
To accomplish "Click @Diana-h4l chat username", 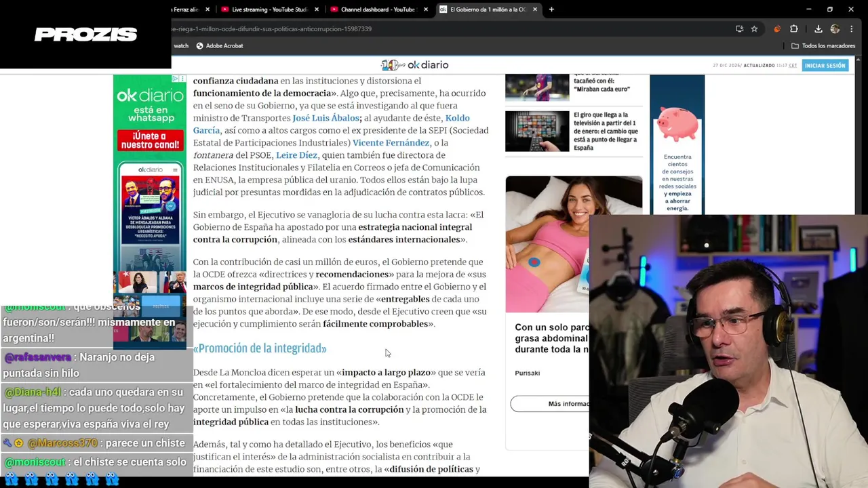I will (x=32, y=392).
